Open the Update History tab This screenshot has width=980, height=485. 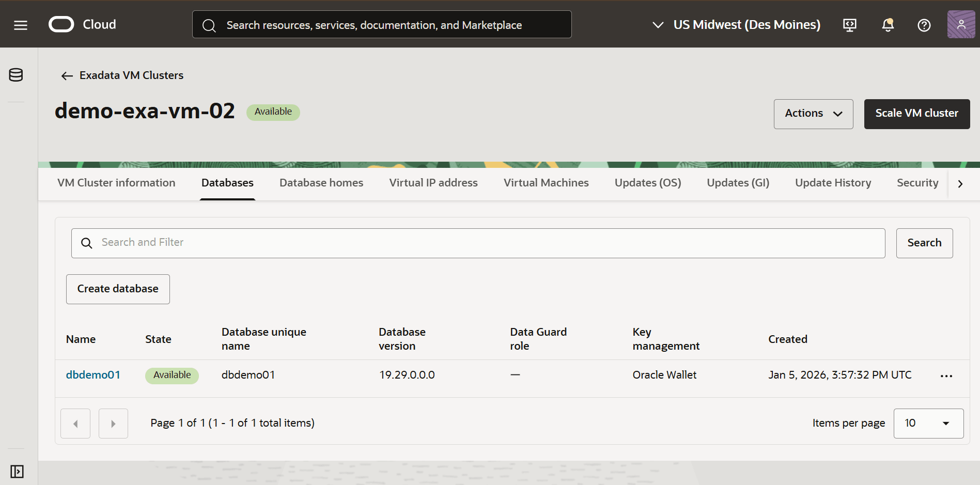click(832, 182)
